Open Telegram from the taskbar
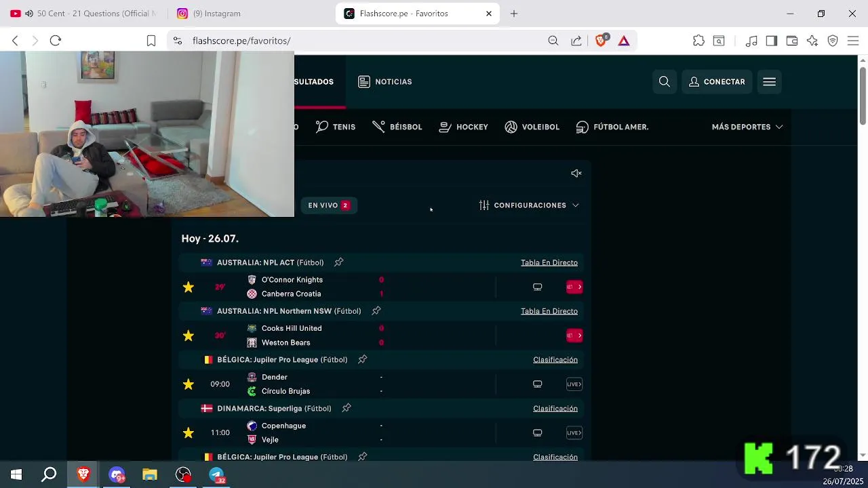The image size is (868, 488). click(x=217, y=475)
